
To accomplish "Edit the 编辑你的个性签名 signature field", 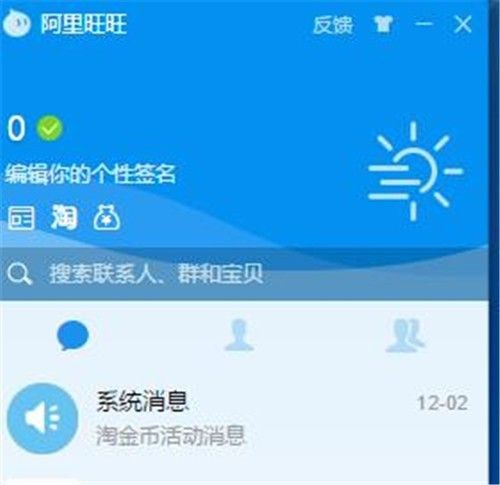I will coord(90,173).
